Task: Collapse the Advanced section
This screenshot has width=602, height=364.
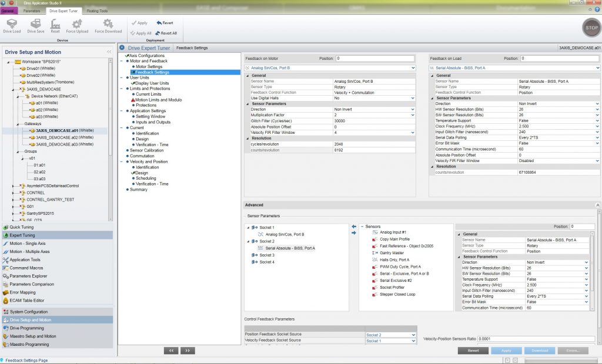Action: click(x=597, y=205)
